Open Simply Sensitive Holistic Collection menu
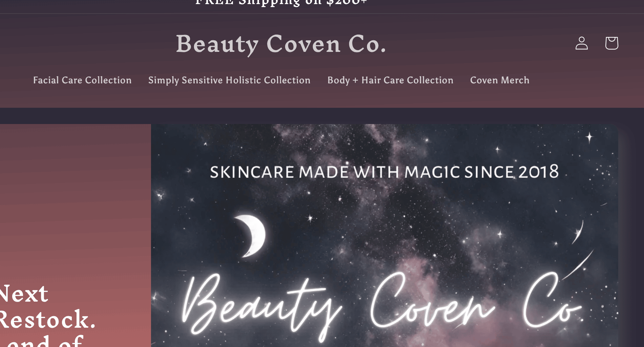Viewport: 644px width, 347px height. click(229, 80)
